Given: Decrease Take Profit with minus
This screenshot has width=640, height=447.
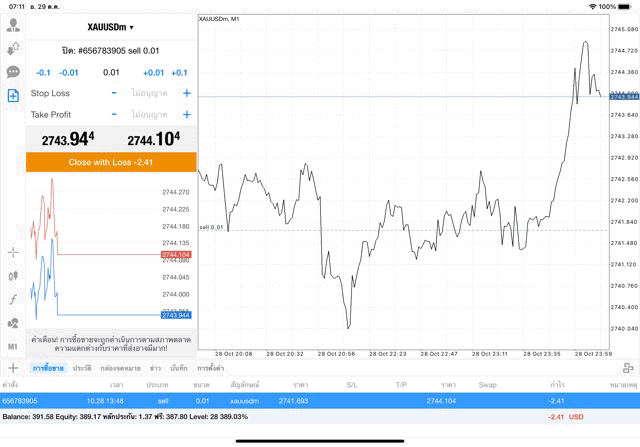Looking at the screenshot, I should 114,115.
